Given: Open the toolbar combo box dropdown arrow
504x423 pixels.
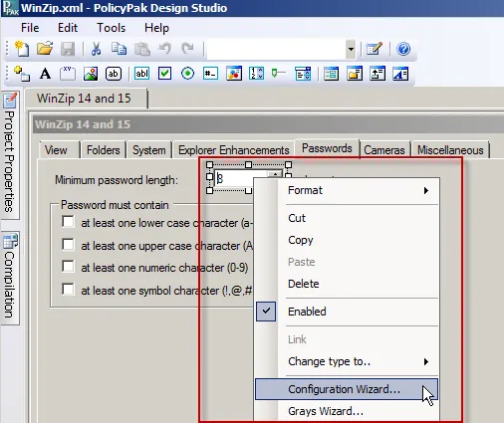Looking at the screenshot, I should [x=351, y=49].
